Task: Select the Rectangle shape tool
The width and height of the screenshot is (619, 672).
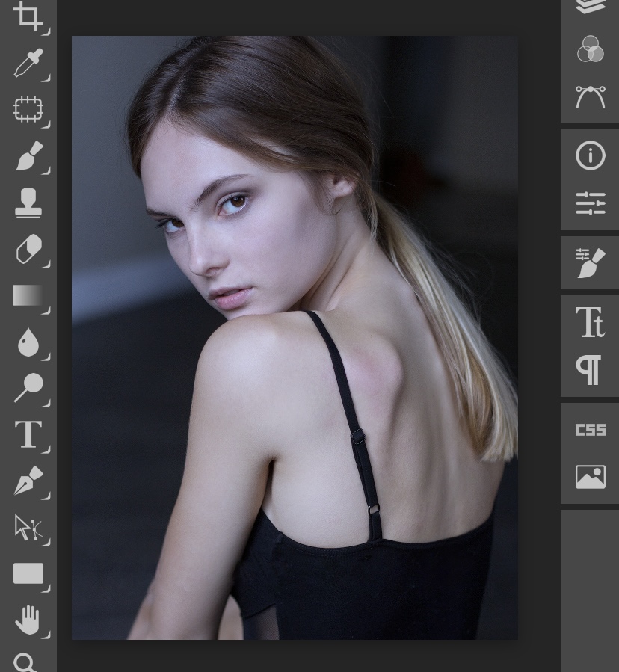Action: [x=28, y=573]
